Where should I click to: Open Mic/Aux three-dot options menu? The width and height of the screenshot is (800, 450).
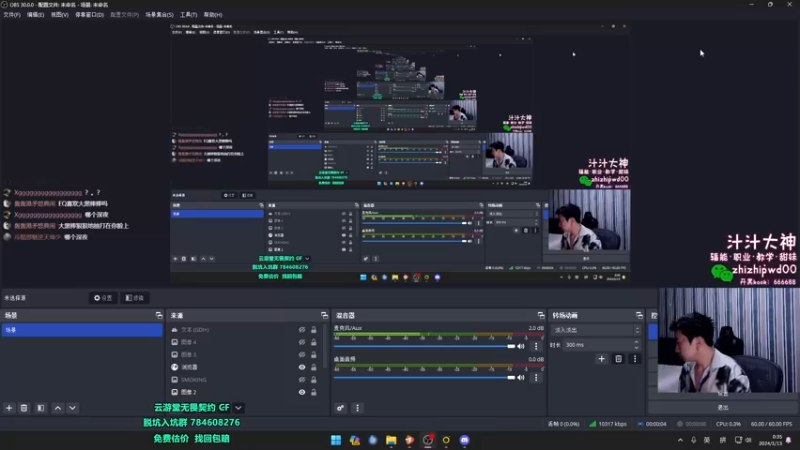(x=536, y=346)
